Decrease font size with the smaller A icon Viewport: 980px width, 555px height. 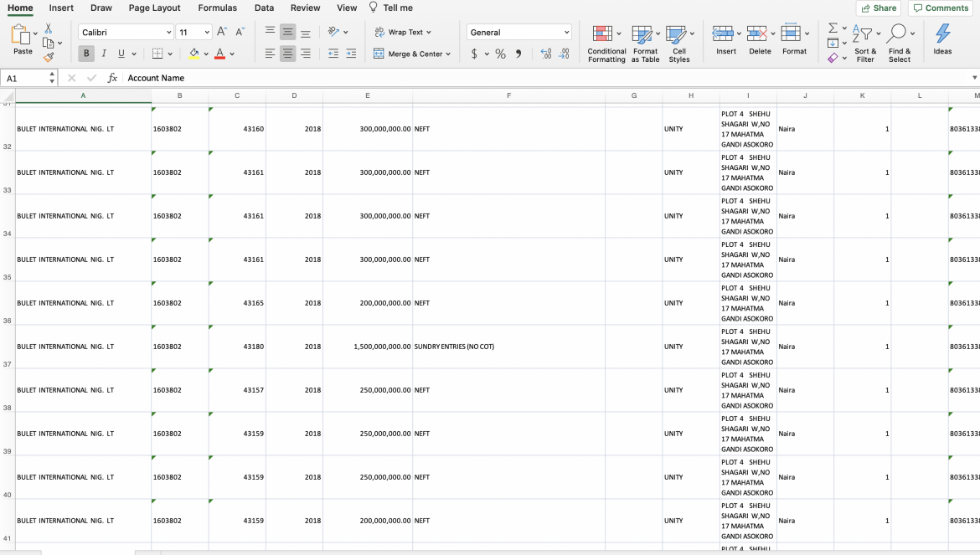(240, 32)
